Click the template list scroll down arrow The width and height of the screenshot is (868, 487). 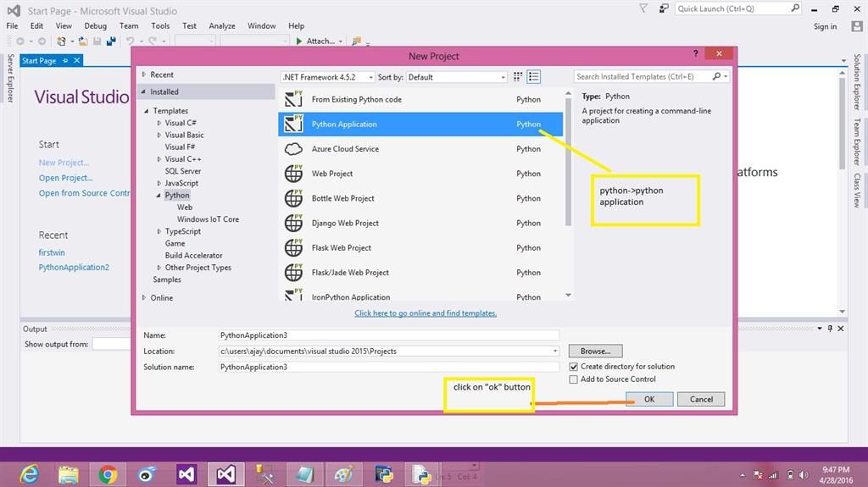pyautogui.click(x=568, y=295)
